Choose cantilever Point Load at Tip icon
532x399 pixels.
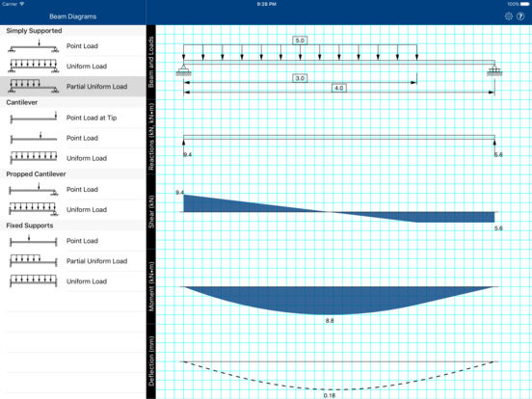point(33,118)
